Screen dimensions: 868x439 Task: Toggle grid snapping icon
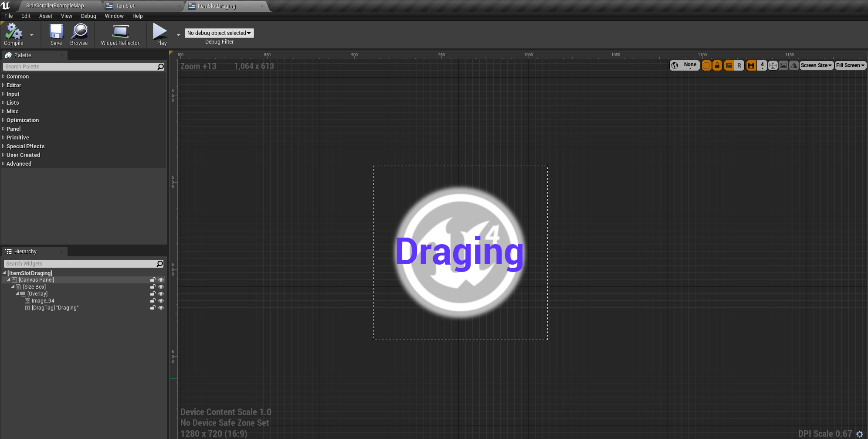(x=751, y=65)
